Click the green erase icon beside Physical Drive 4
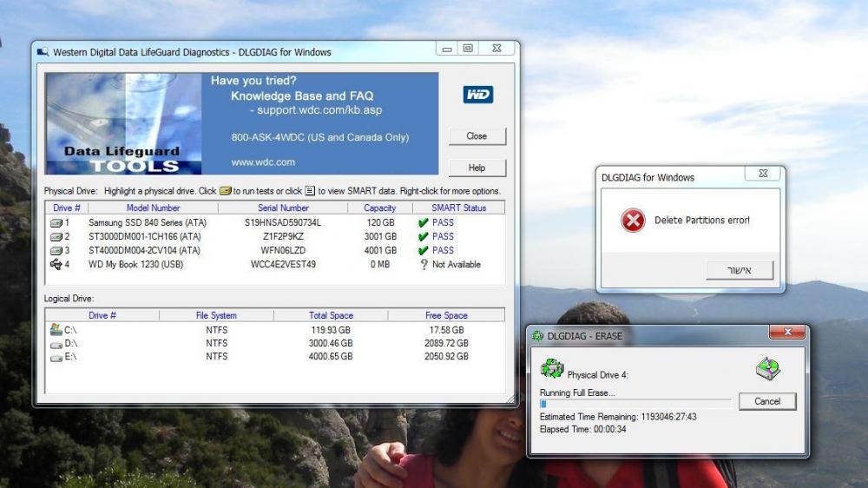868x488 pixels. [x=552, y=368]
